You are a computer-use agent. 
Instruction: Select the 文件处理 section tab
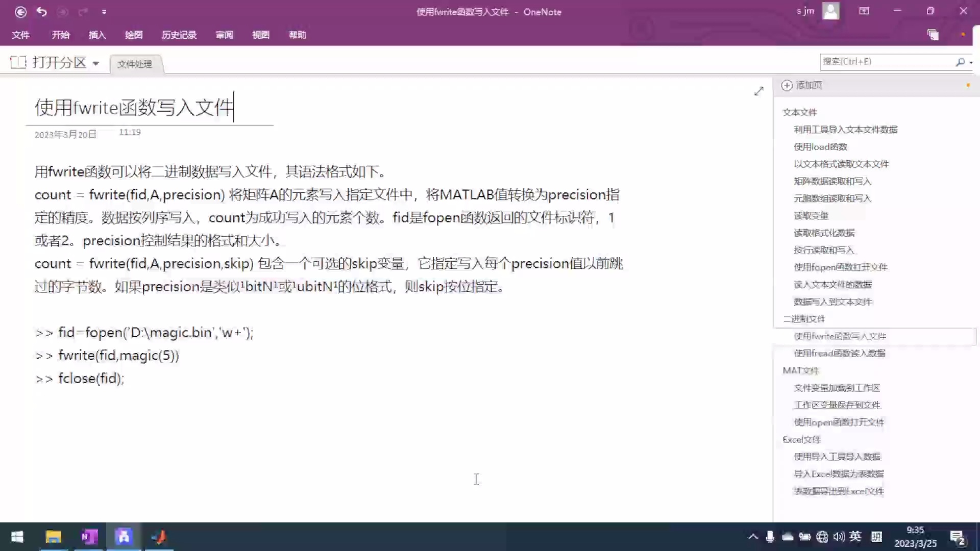click(134, 64)
